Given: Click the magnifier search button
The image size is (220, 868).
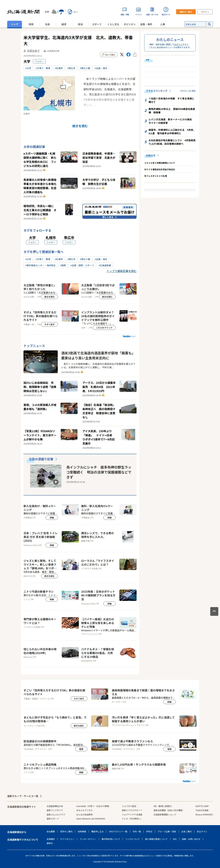Looking at the screenshot, I should click(x=209, y=24).
